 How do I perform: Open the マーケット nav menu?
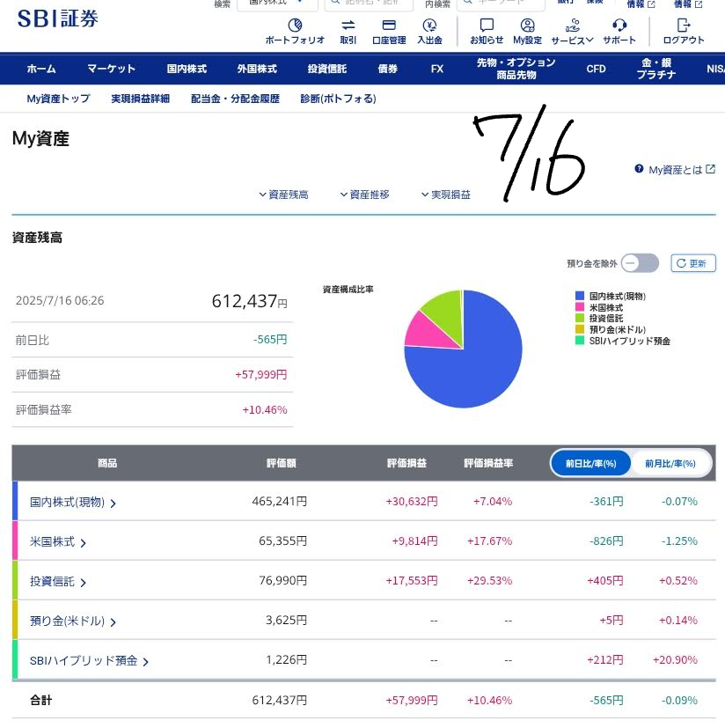112,69
